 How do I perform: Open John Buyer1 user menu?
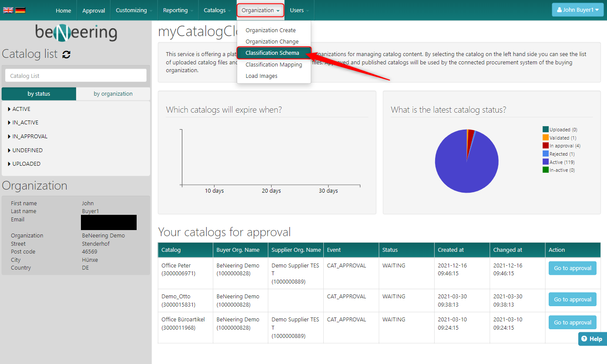click(x=577, y=10)
